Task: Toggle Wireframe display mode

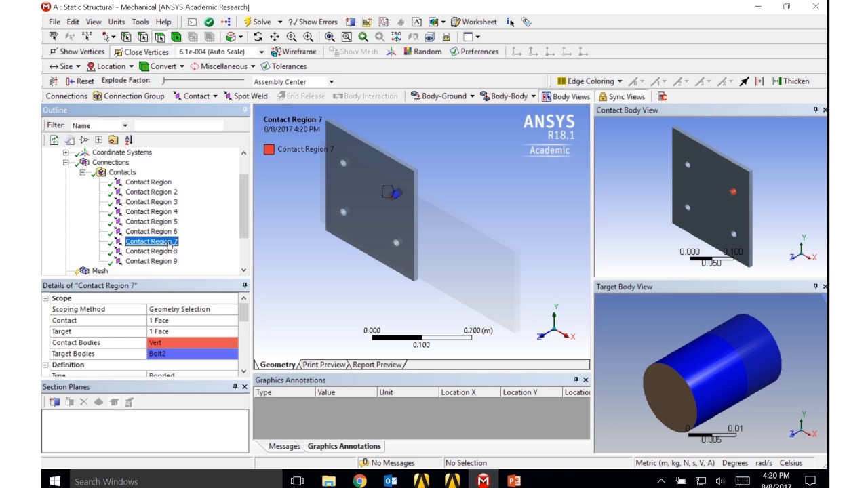Action: click(x=294, y=52)
